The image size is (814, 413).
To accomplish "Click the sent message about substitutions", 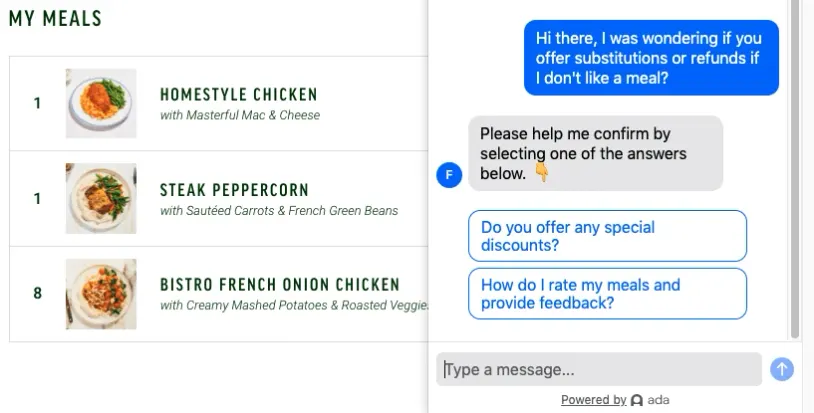I will (651, 58).
